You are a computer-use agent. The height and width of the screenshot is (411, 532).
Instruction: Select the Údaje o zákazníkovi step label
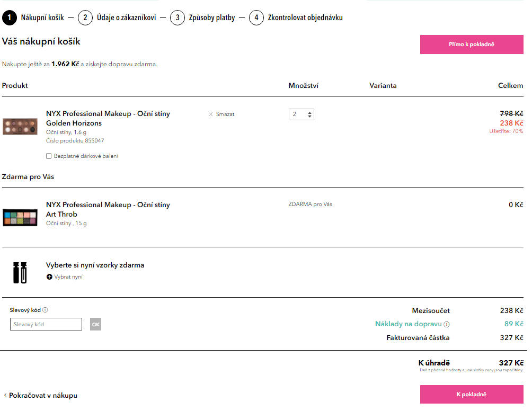[x=127, y=17]
